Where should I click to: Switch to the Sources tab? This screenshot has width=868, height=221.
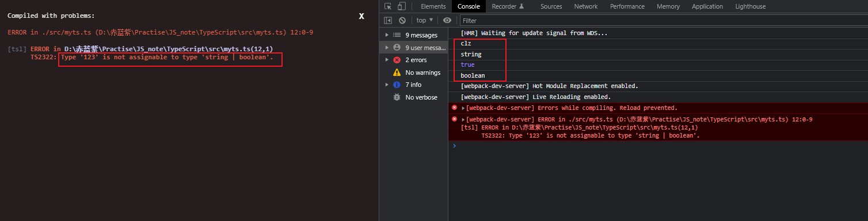[x=551, y=6]
